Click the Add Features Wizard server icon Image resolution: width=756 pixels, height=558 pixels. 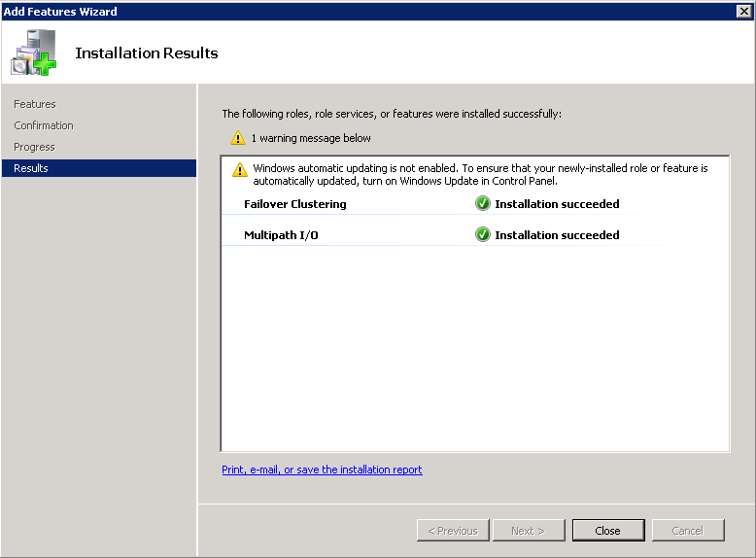click(33, 53)
